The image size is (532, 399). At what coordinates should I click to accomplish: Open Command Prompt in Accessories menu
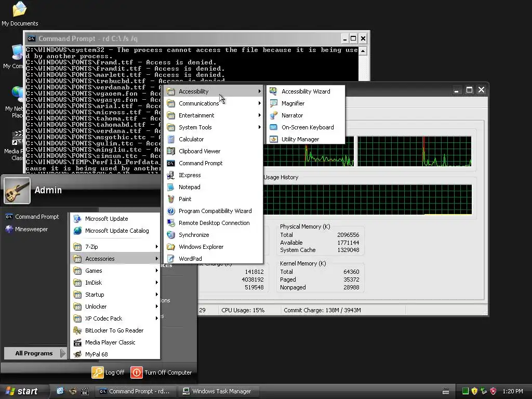tap(213, 163)
